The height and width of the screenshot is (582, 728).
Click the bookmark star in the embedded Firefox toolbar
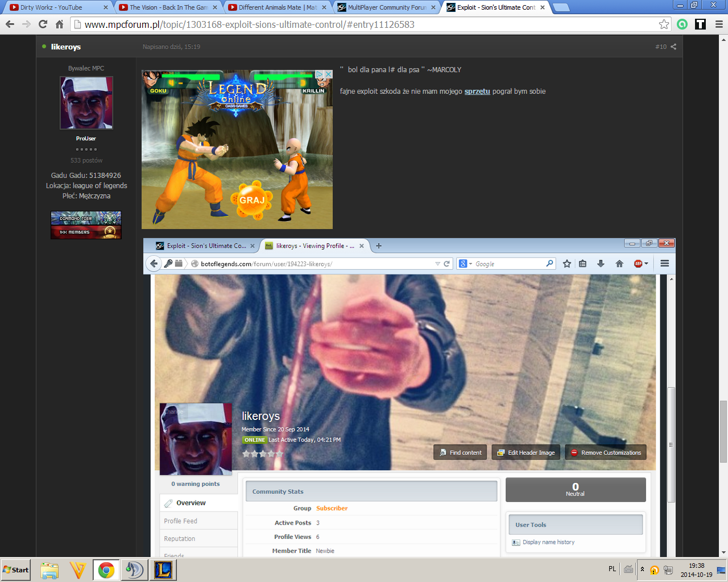pyautogui.click(x=567, y=263)
